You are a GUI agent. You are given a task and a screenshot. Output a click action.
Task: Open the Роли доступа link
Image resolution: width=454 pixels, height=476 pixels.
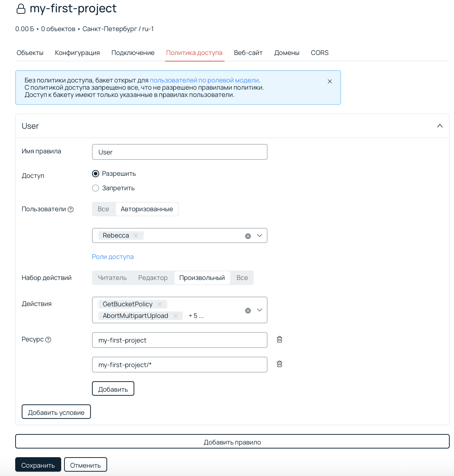(x=113, y=257)
